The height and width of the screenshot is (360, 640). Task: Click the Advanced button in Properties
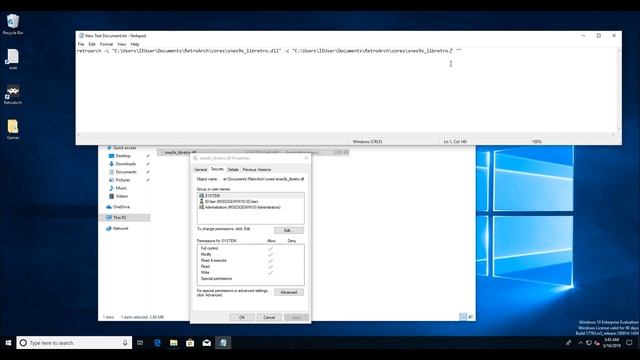[289, 292]
